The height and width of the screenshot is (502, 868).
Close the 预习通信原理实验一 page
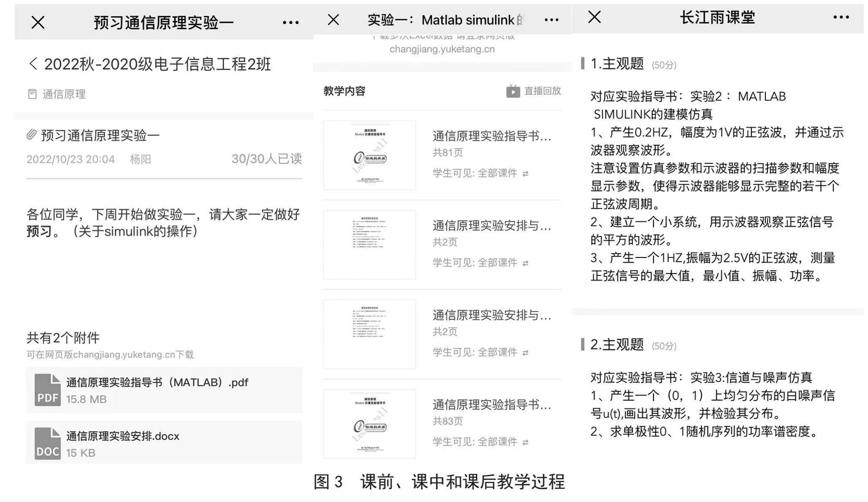point(38,22)
